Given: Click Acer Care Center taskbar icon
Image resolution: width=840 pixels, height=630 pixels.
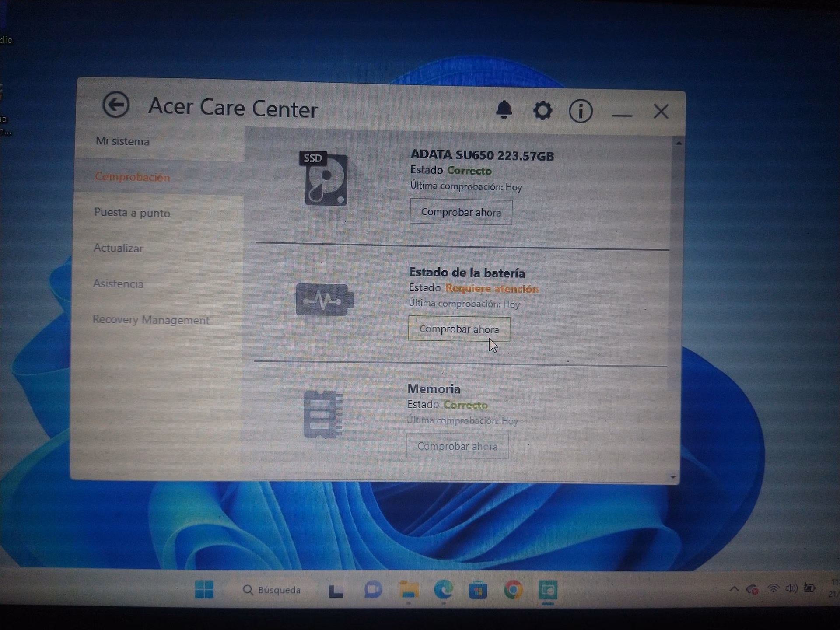Looking at the screenshot, I should (548, 590).
